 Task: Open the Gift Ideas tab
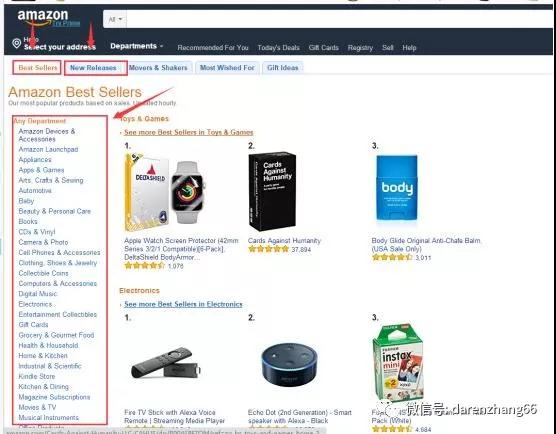[283, 68]
